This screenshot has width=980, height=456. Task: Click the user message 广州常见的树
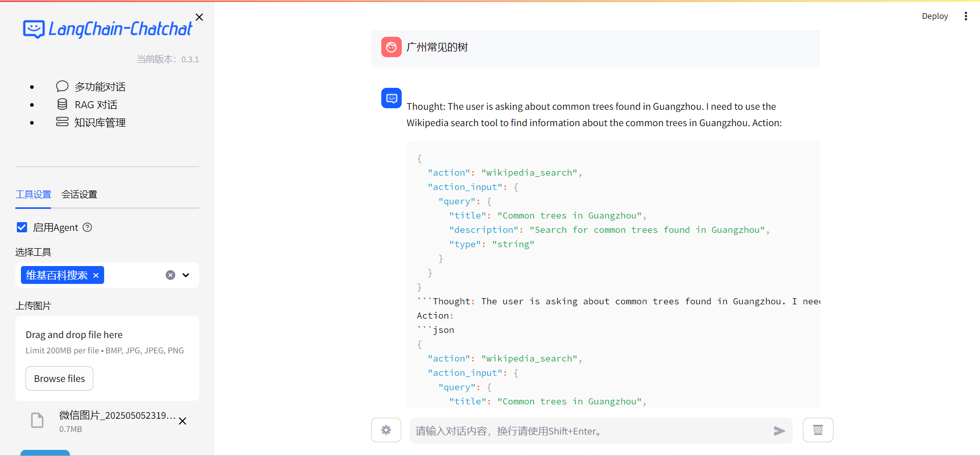point(437,47)
